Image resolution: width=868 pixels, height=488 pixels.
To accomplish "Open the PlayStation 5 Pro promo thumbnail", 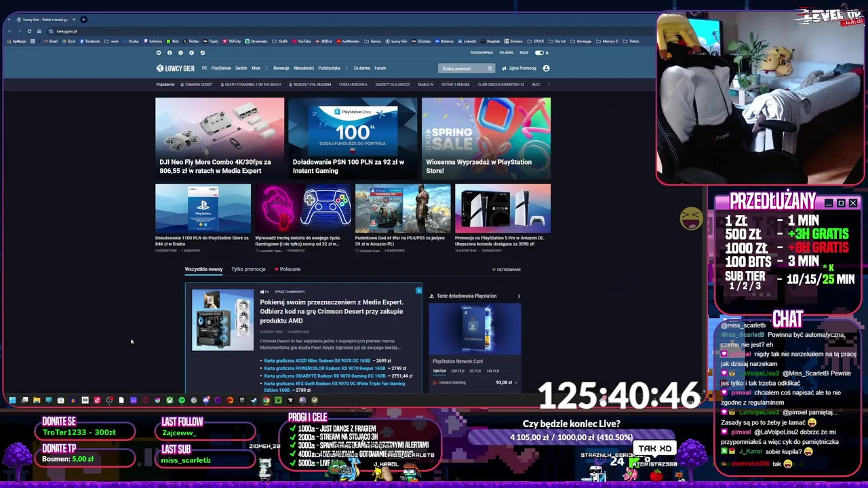I will pyautogui.click(x=502, y=208).
